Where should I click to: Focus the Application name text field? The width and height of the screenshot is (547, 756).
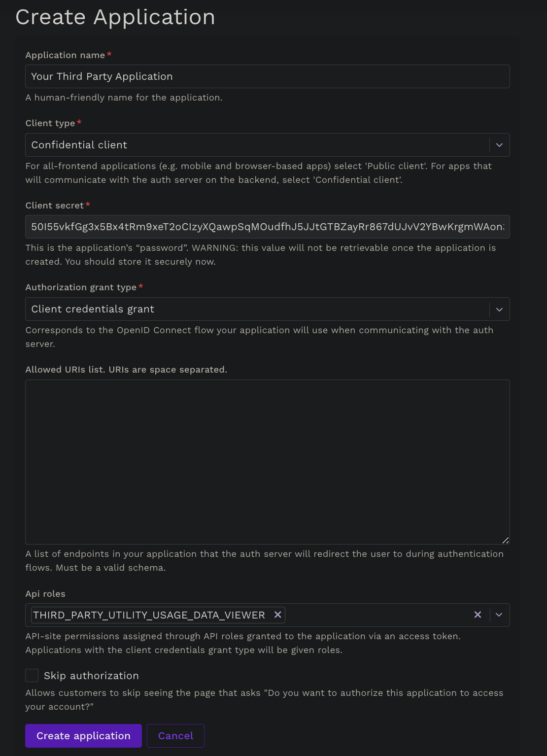pyautogui.click(x=267, y=76)
